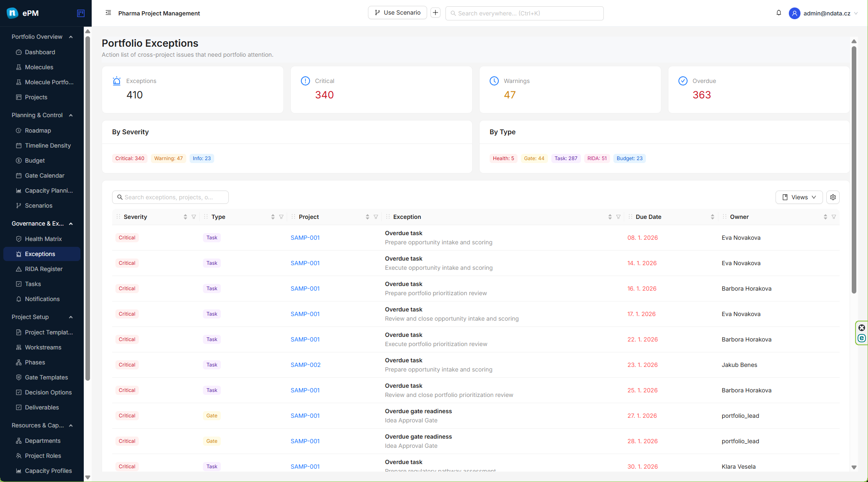This screenshot has width=868, height=482.
Task: Click the Critical exclamation icon card
Action: coord(305,81)
